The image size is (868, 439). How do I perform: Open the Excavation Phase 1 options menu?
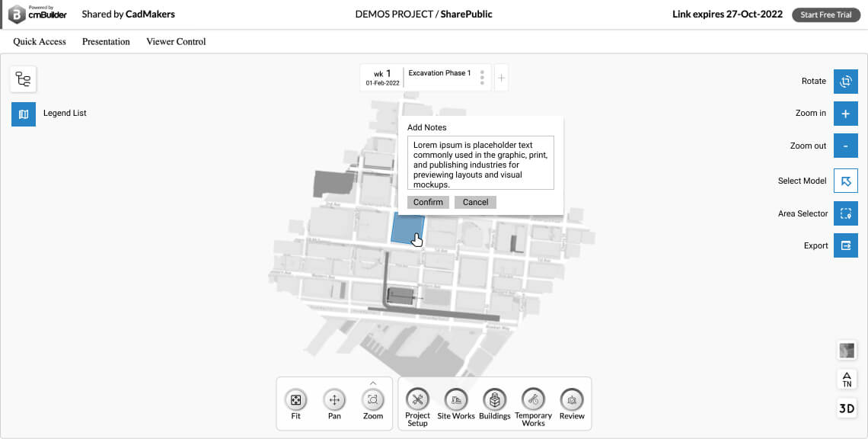(482, 78)
